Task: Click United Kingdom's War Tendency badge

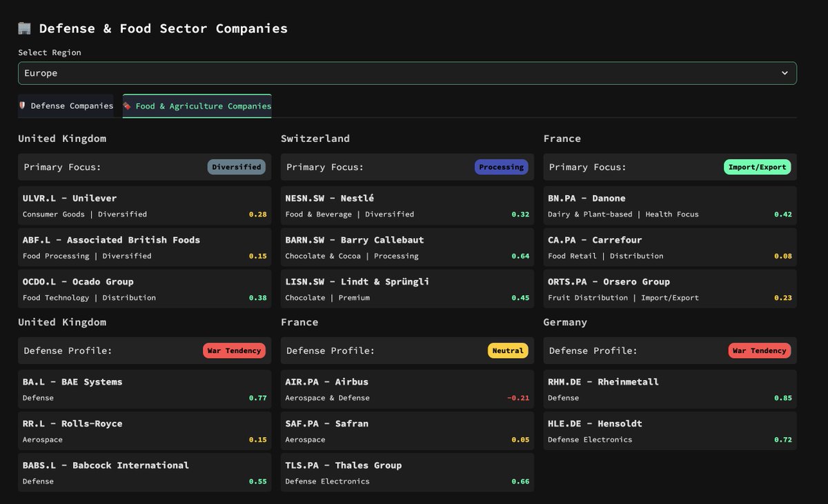Action: point(235,350)
